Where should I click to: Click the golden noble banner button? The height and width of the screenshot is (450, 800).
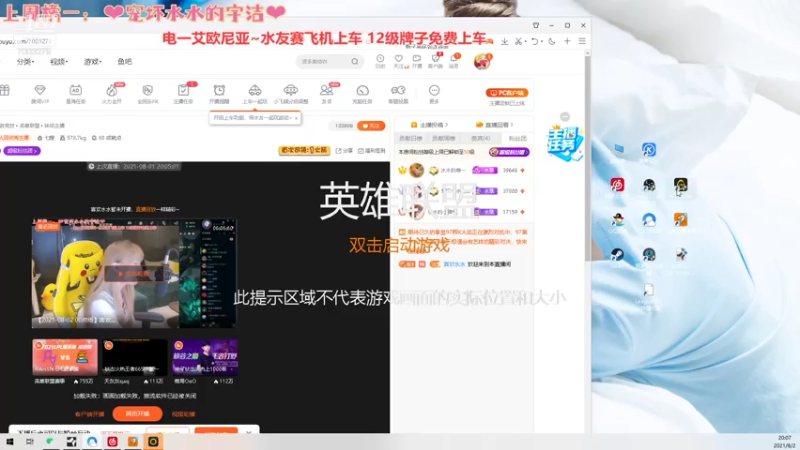coord(304,151)
